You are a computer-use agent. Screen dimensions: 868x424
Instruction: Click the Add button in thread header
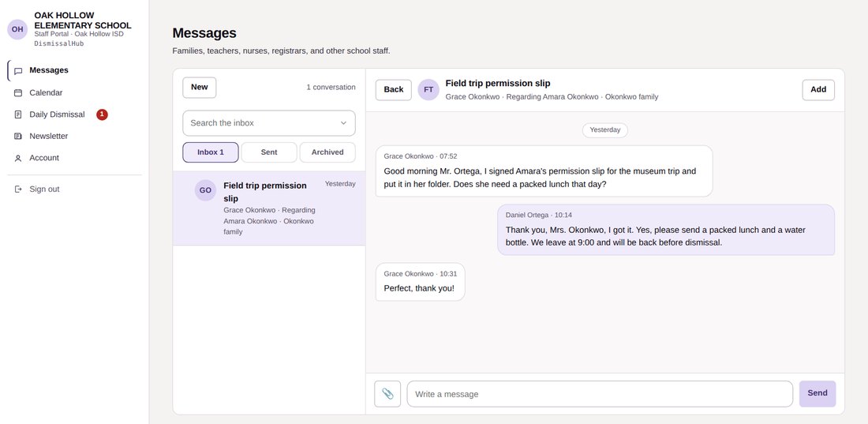point(818,90)
